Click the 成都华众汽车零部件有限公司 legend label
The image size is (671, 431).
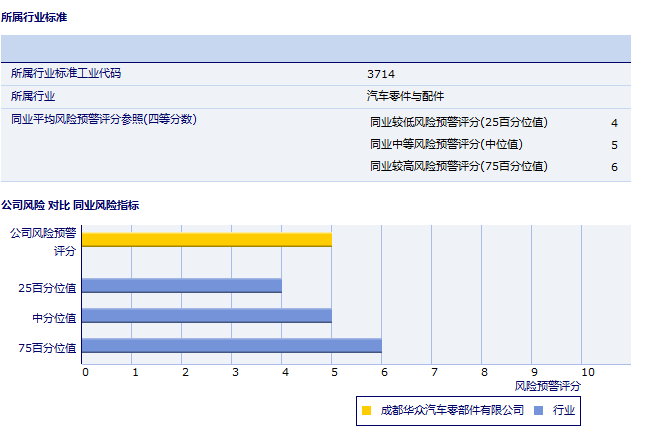click(x=452, y=410)
